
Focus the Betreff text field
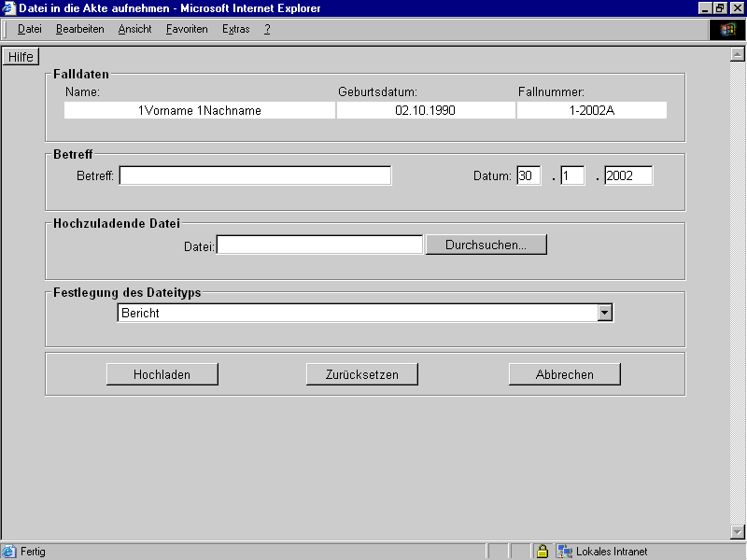255,175
